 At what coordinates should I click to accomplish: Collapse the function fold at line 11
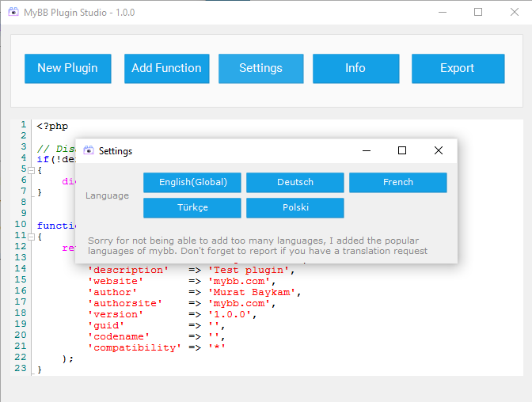tap(31, 237)
